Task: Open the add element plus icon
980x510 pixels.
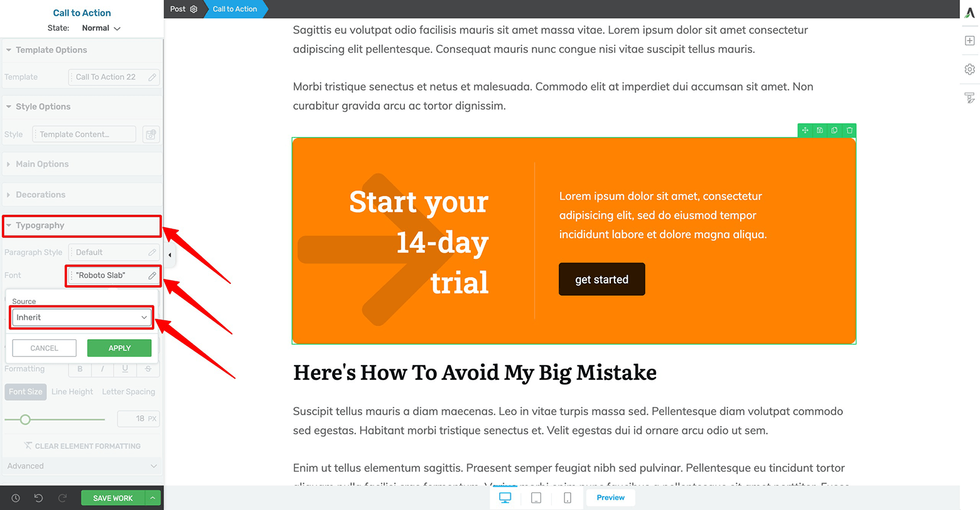Action: click(x=969, y=40)
